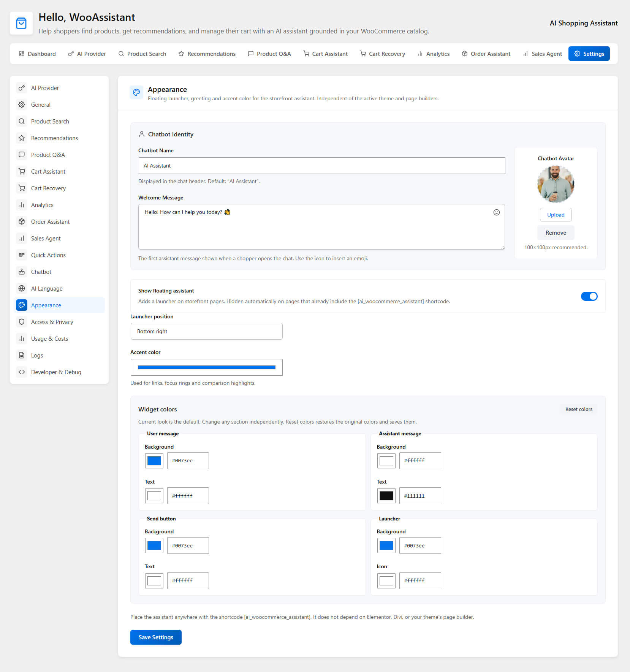Edit Launcher Icon hex value field
Viewport: 630px width, 672px height.
click(420, 581)
